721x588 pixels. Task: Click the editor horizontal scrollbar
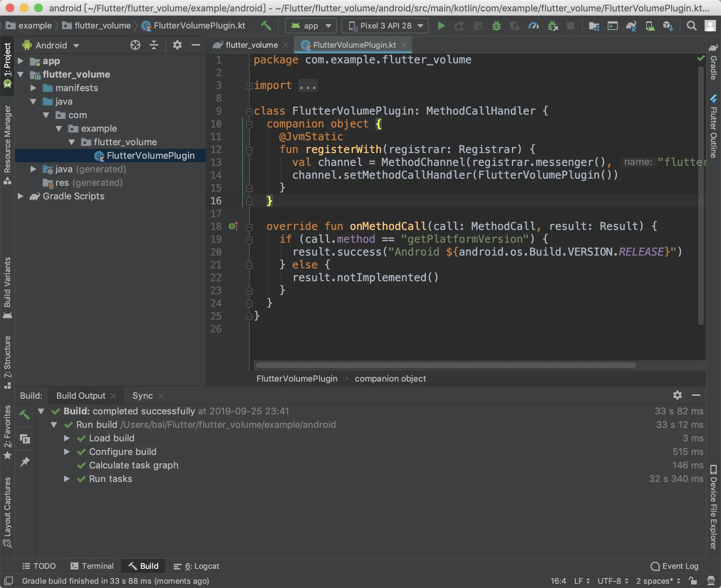[445, 365]
